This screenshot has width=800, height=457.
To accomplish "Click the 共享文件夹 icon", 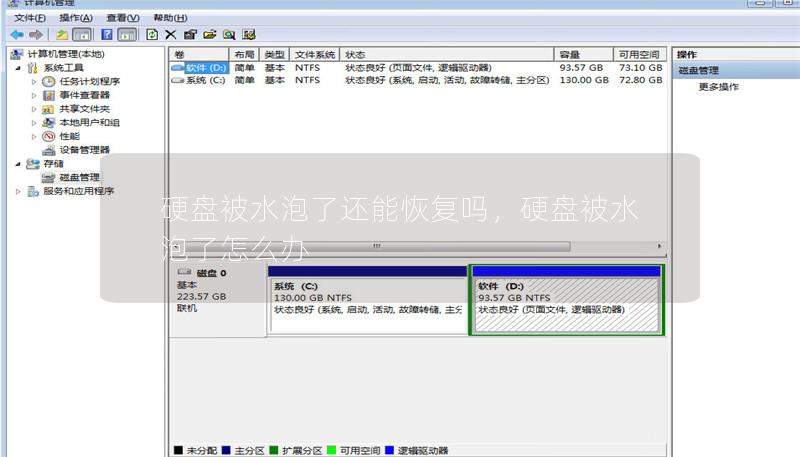I will click(x=48, y=109).
